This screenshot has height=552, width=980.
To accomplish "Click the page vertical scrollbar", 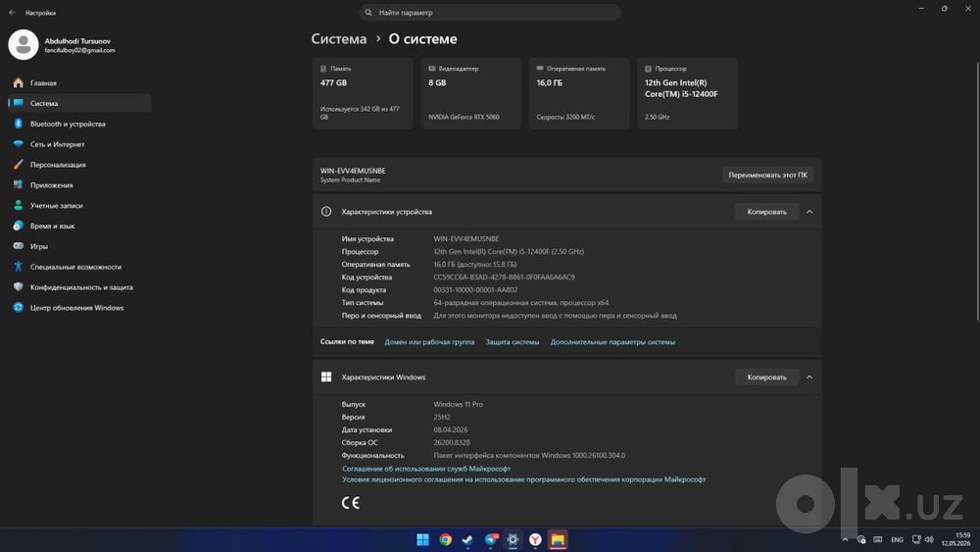I will [x=977, y=192].
